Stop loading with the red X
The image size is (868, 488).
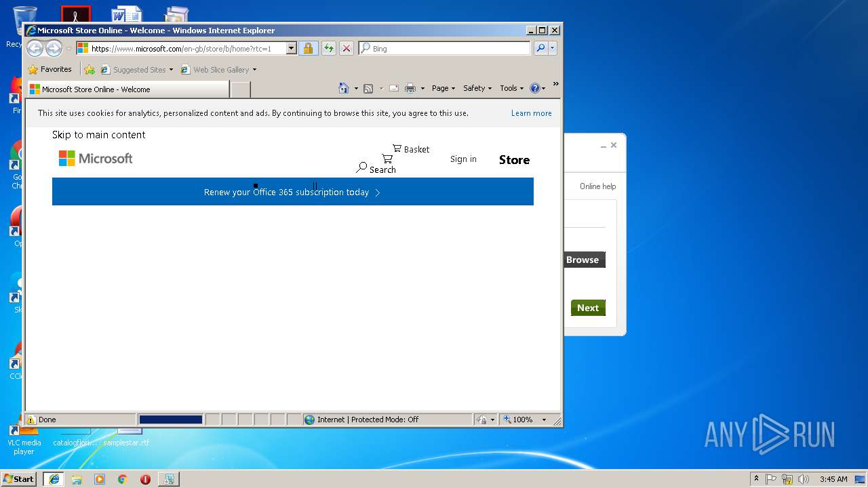[x=346, y=48]
